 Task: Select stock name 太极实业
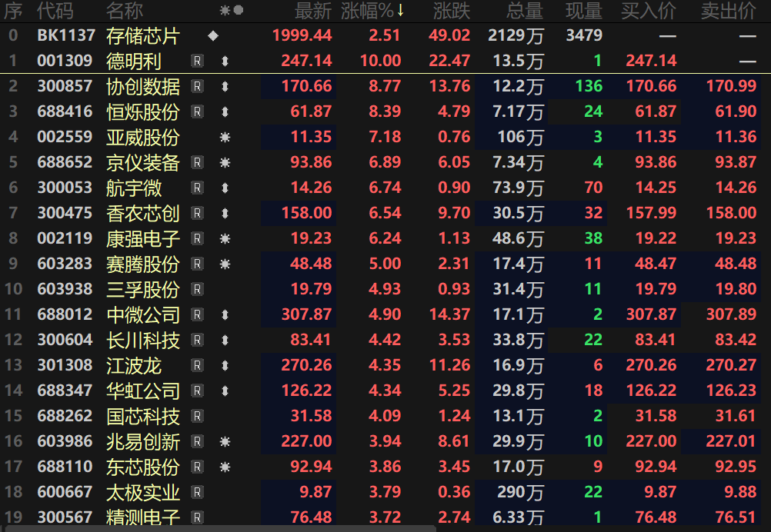[143, 493]
